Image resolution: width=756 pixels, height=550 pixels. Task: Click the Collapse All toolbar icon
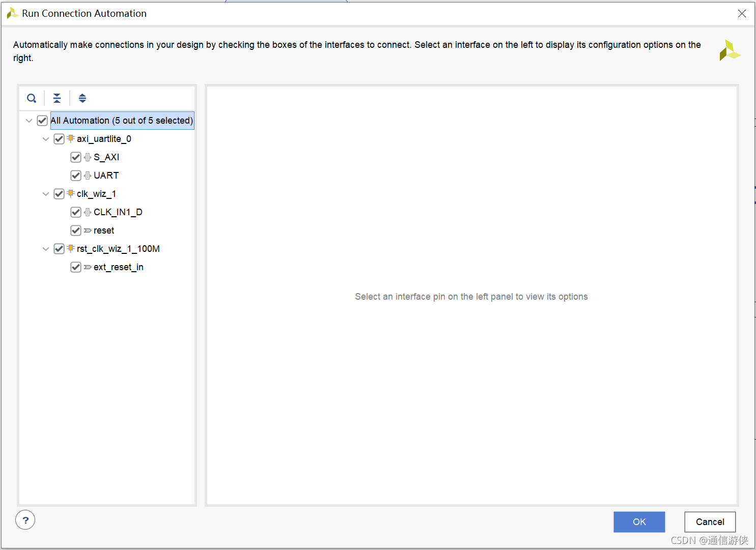point(57,98)
